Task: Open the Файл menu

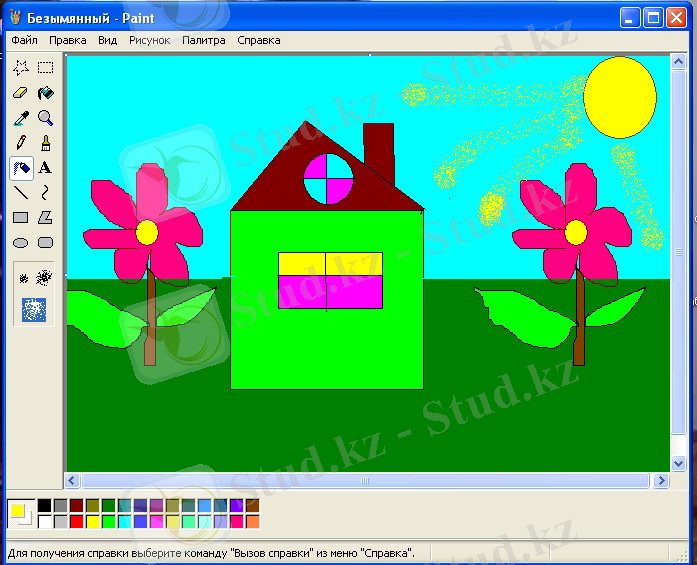Action: [24, 40]
